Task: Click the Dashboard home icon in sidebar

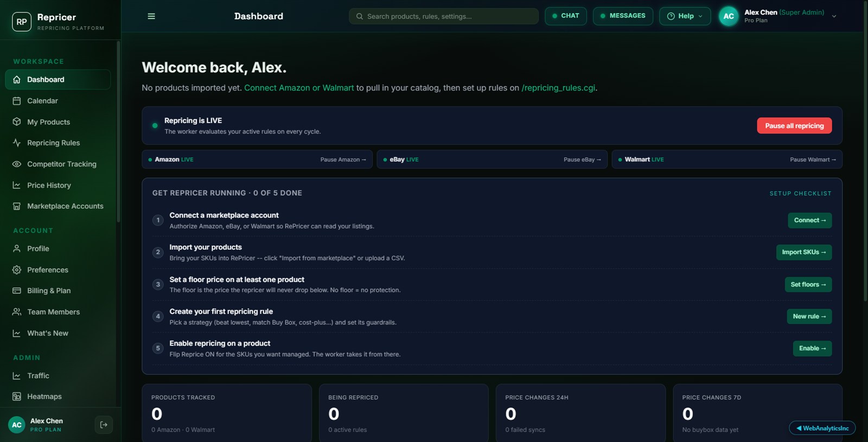Action: [x=17, y=79]
